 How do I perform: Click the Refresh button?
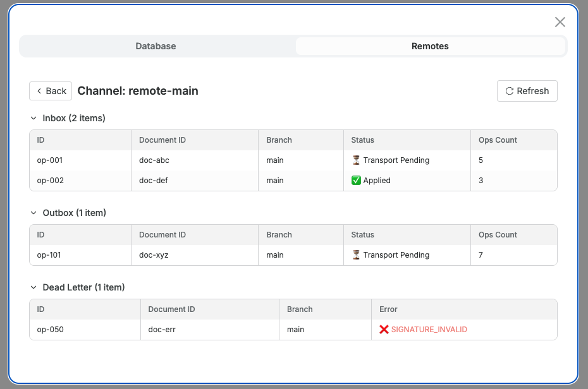pyautogui.click(x=527, y=91)
